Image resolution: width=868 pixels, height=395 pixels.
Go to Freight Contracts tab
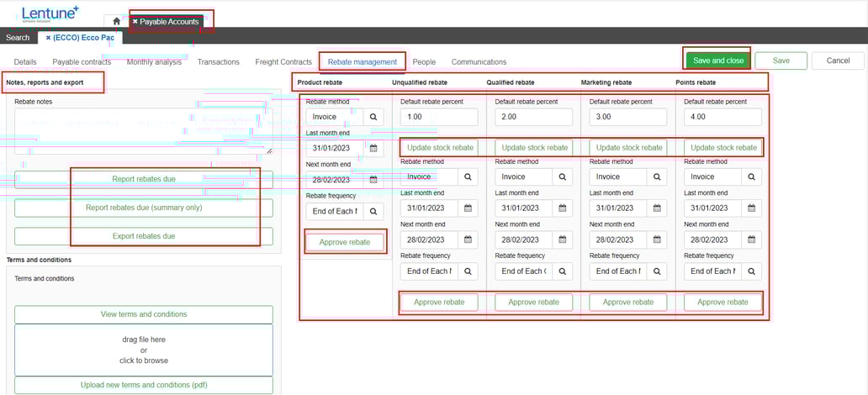[283, 62]
